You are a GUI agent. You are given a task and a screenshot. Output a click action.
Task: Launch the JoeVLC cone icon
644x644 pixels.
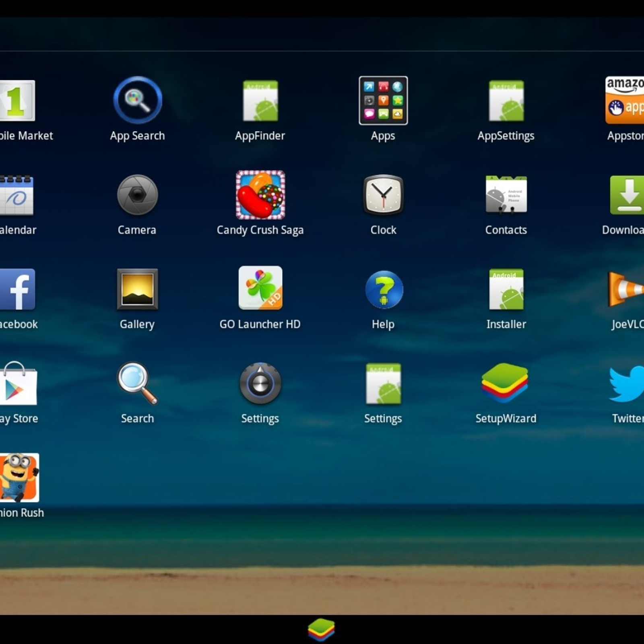(x=626, y=289)
